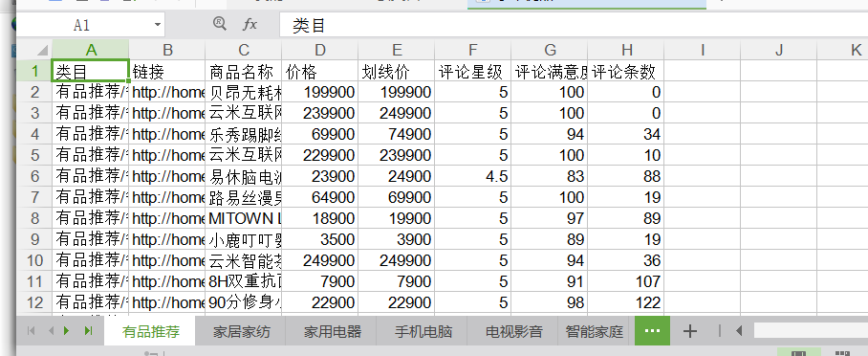Viewport: 868px width, 356px height.
Task: Click the product name cell starting 贝昂无耗
Action: (x=244, y=92)
